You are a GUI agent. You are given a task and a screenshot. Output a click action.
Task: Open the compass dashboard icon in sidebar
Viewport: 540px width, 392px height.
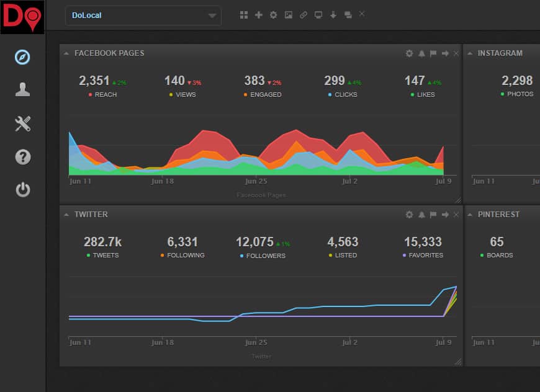pyautogui.click(x=22, y=57)
